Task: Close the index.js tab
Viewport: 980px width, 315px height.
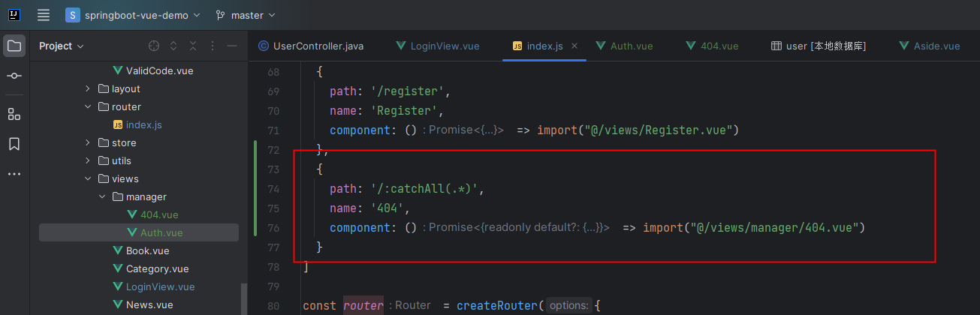Action: [575, 46]
